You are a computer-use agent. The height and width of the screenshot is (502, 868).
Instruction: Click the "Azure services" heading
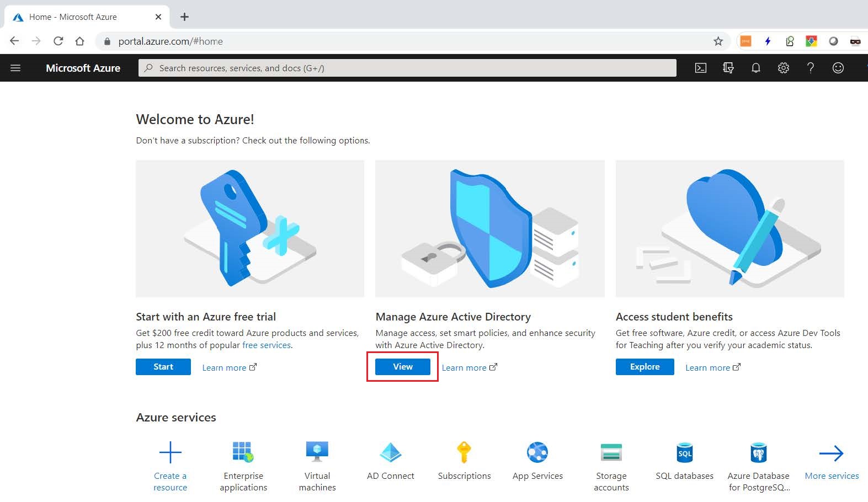tap(176, 417)
